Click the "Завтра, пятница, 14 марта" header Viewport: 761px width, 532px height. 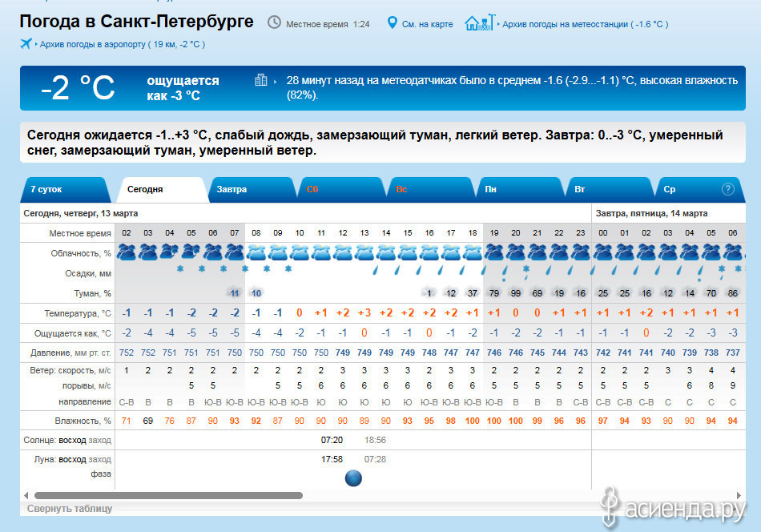point(651,214)
